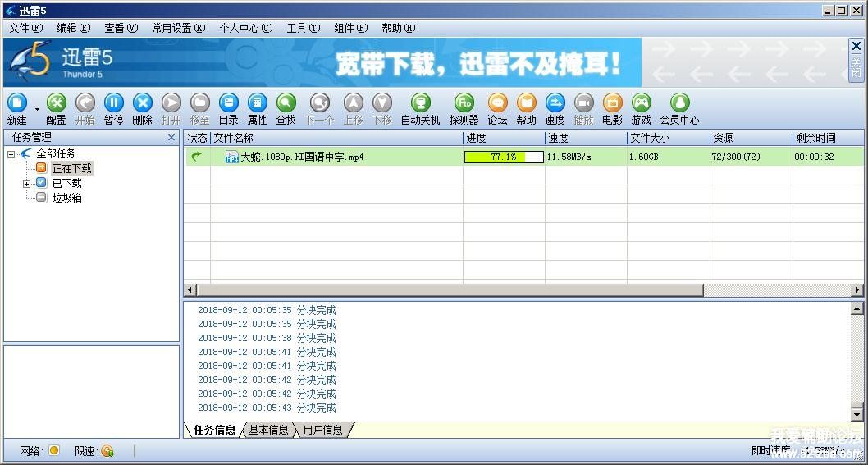868x465 pixels.
Task: Select 垃圾箱 in the task tree
Action: click(x=67, y=198)
